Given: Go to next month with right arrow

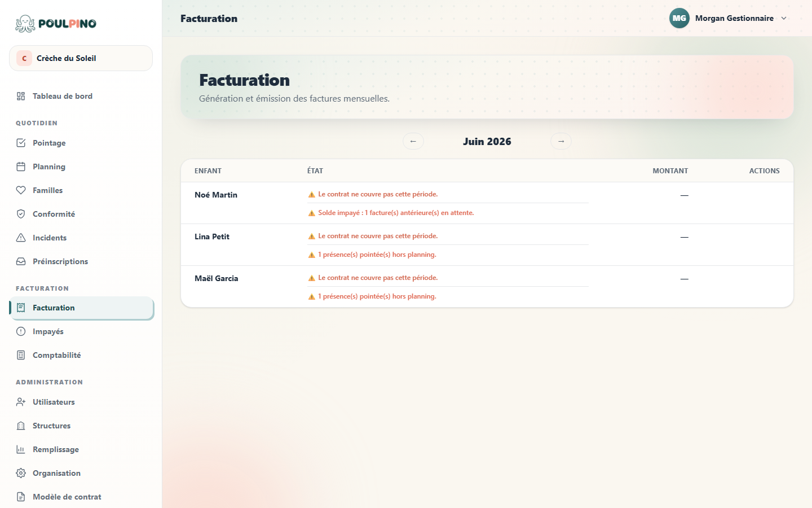Looking at the screenshot, I should (561, 141).
